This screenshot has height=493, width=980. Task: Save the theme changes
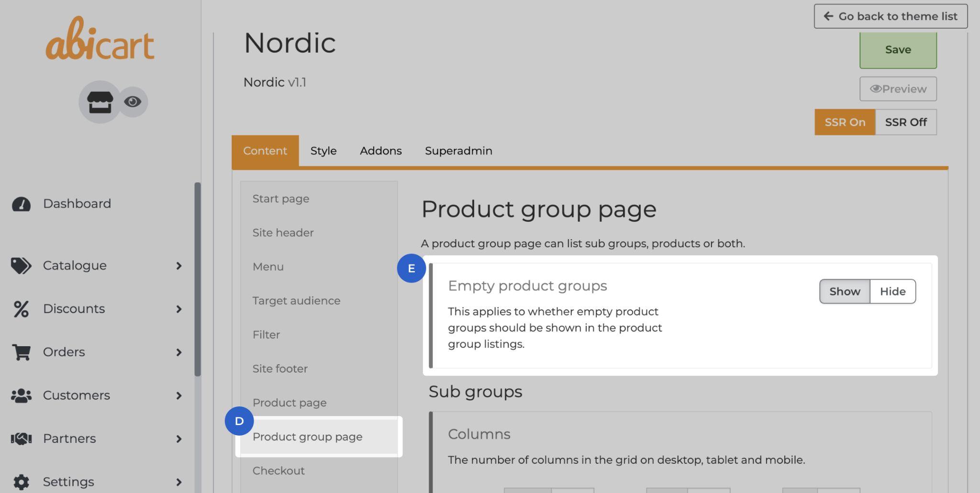click(898, 50)
